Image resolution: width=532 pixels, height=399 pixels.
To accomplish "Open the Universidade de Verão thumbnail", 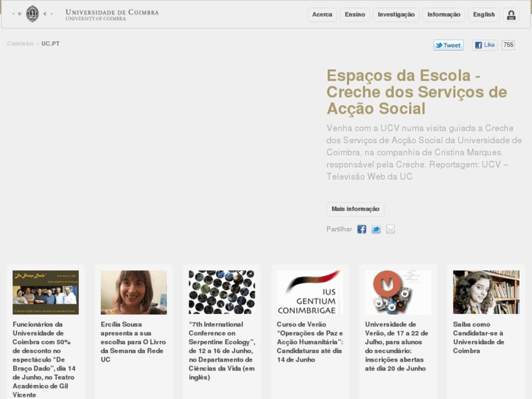I will pyautogui.click(x=398, y=292).
